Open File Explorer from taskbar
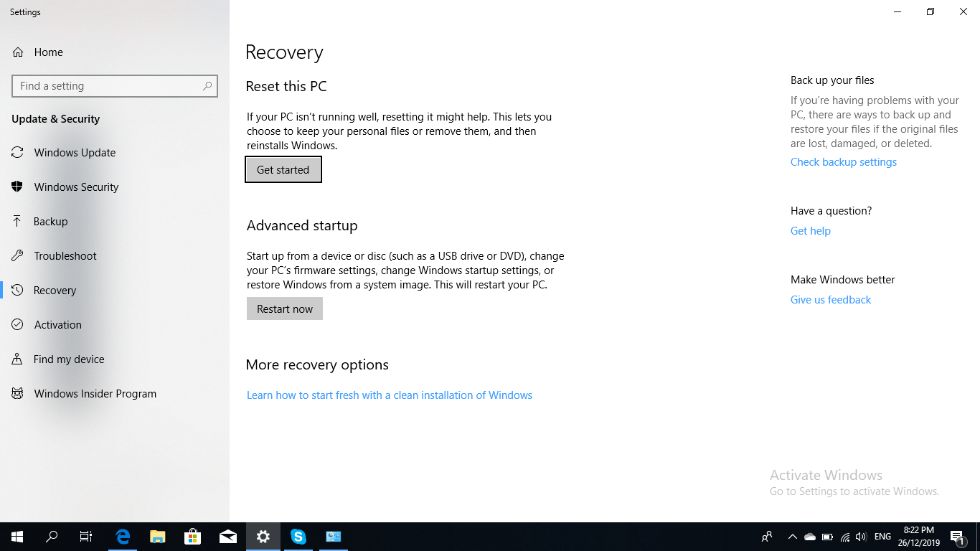This screenshot has height=551, width=980. pos(158,537)
